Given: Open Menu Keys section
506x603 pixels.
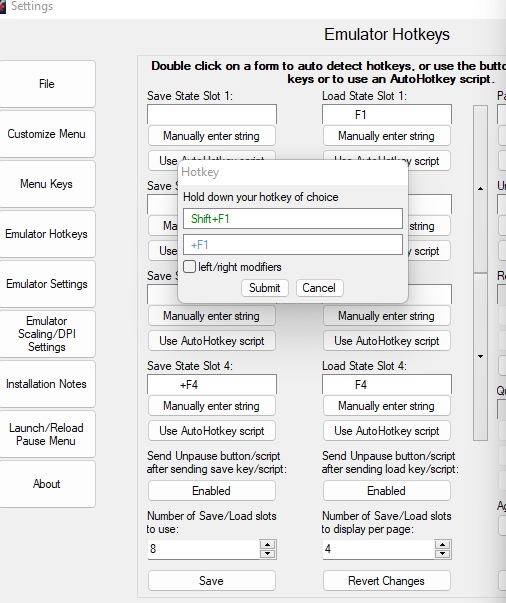Looking at the screenshot, I should (47, 184).
